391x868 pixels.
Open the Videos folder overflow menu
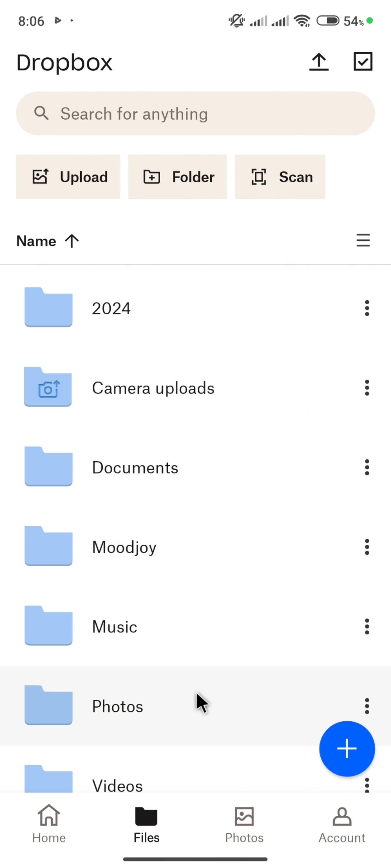click(x=367, y=785)
